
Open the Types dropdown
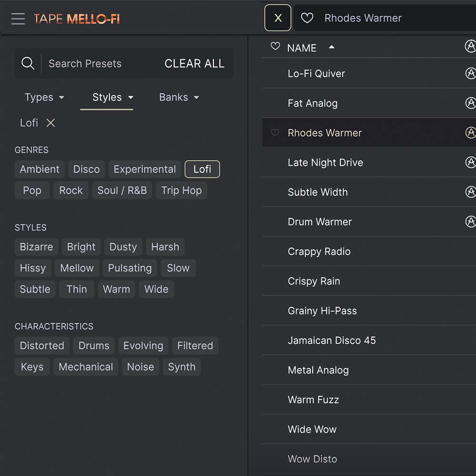click(44, 97)
